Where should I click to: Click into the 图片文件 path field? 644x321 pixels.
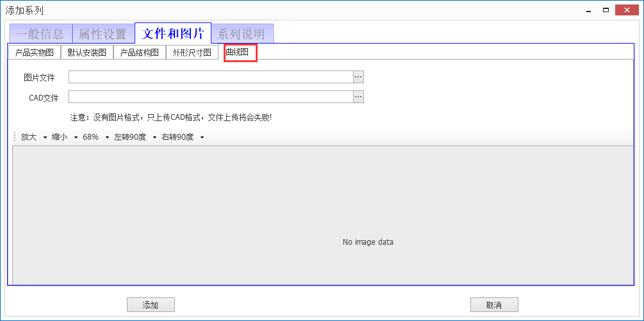pos(211,77)
